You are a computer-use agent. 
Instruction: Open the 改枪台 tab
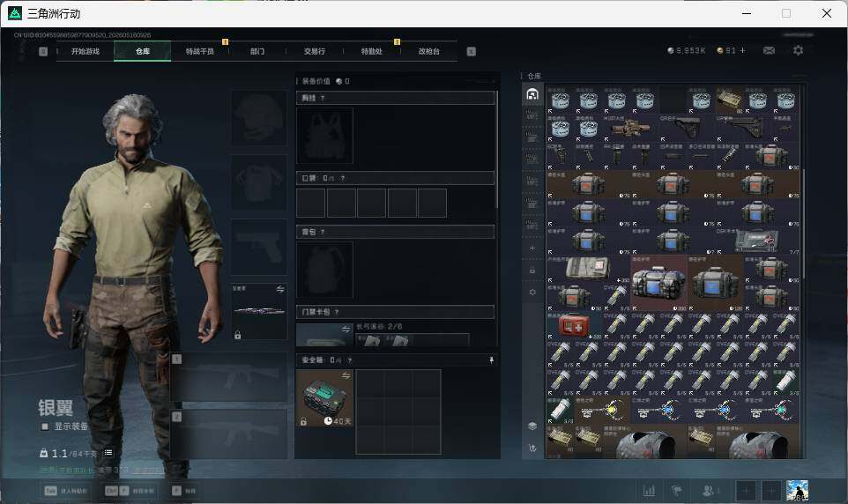click(429, 51)
